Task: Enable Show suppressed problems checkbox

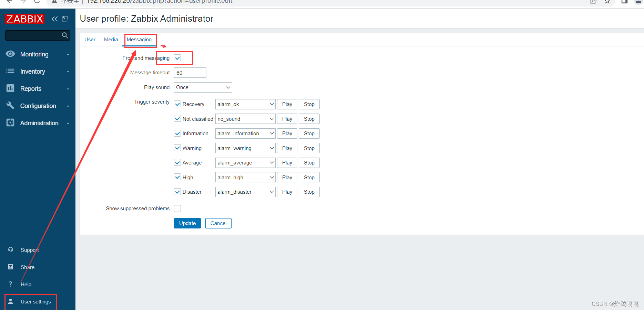Action: click(177, 209)
